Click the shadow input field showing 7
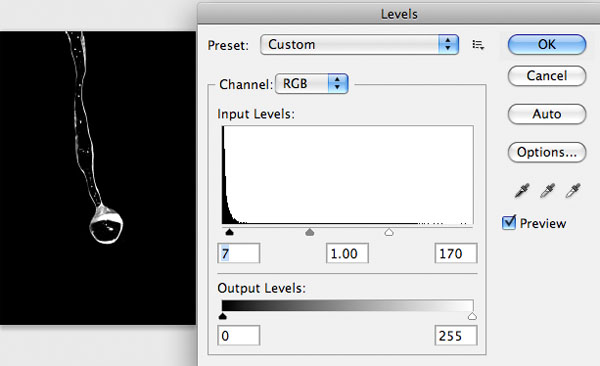Image resolution: width=600 pixels, height=366 pixels. (x=239, y=253)
